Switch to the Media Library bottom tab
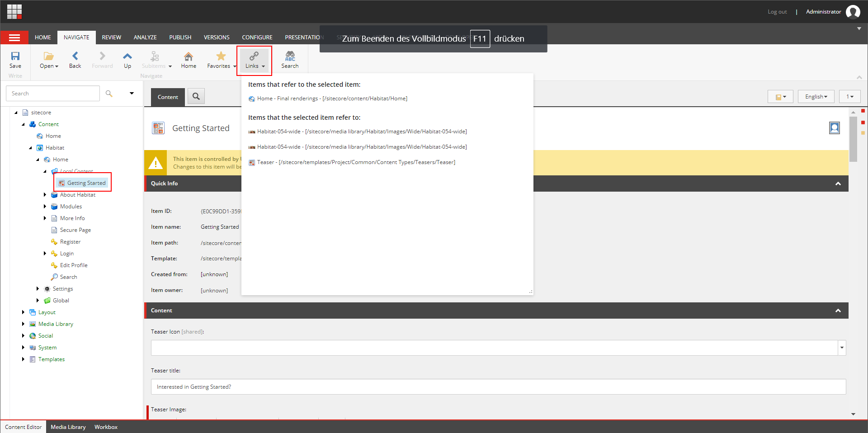 coord(68,427)
